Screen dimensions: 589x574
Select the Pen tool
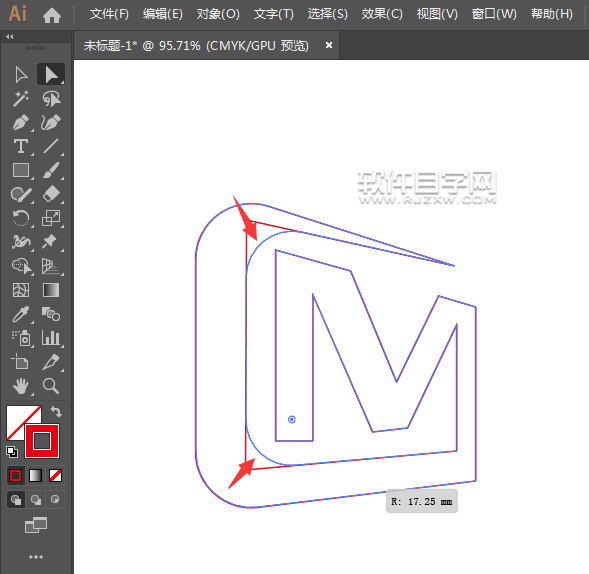pyautogui.click(x=21, y=122)
